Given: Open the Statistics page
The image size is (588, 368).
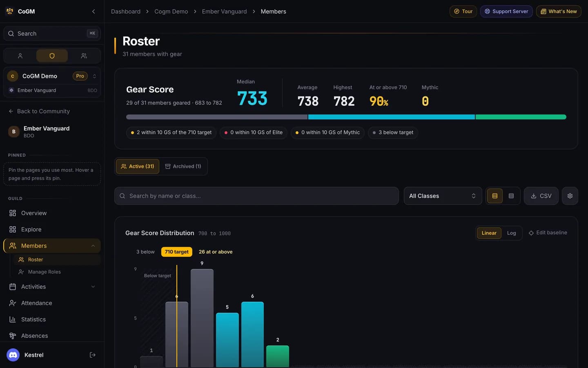Looking at the screenshot, I should click(x=52, y=319).
